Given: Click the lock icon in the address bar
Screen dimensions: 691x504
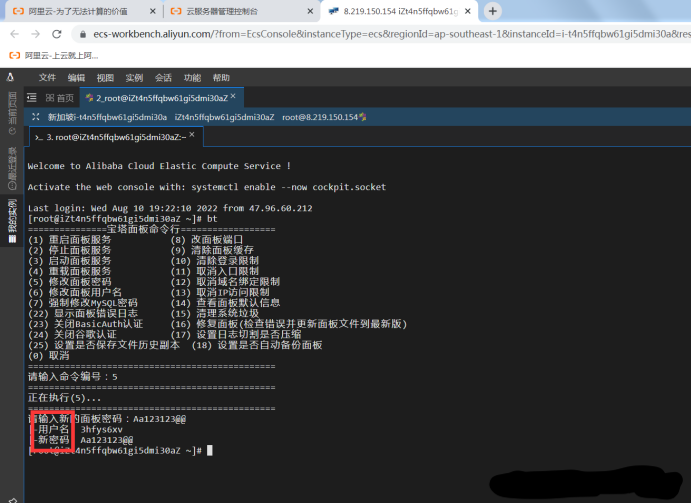Looking at the screenshot, I should (83, 34).
